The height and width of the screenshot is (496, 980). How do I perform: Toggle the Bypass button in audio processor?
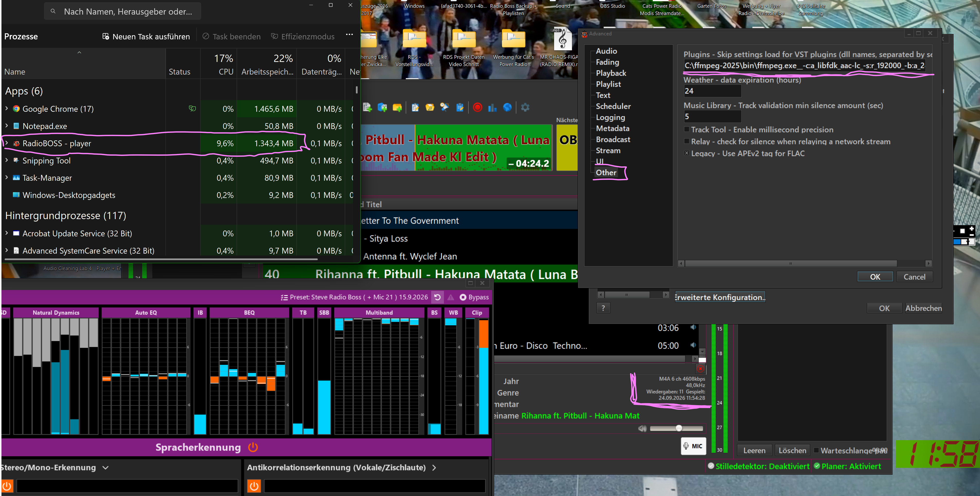point(474,298)
